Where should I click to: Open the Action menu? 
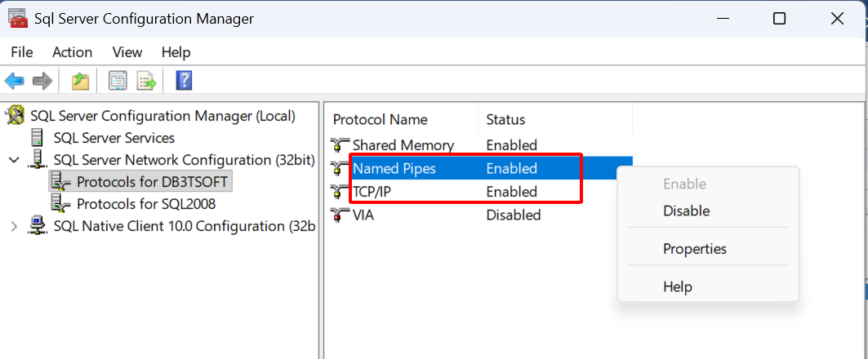(72, 52)
